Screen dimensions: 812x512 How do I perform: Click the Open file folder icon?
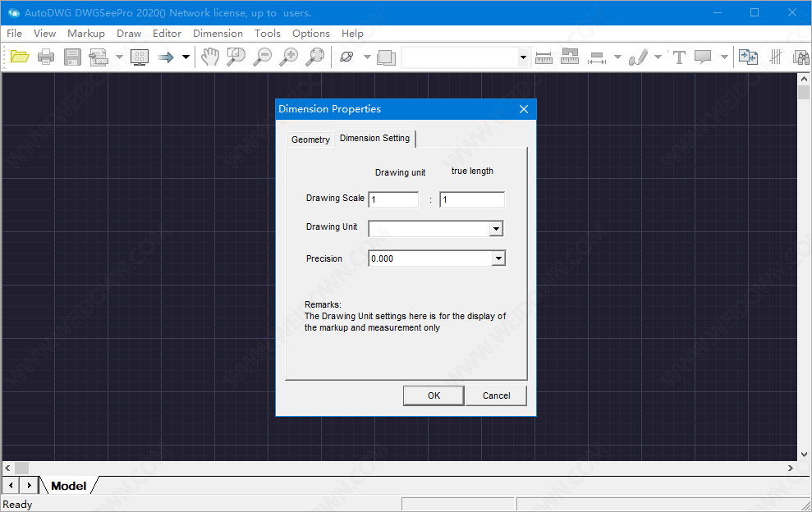20,57
